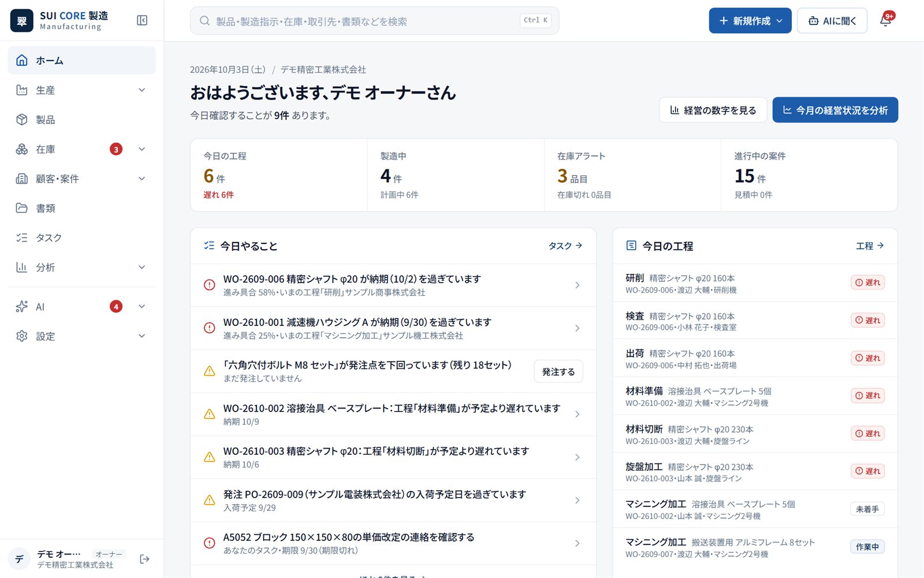Image resolution: width=924 pixels, height=578 pixels.
Task: Open the PO-2609-009 入荷予定日 alert row
Action: [x=393, y=501]
